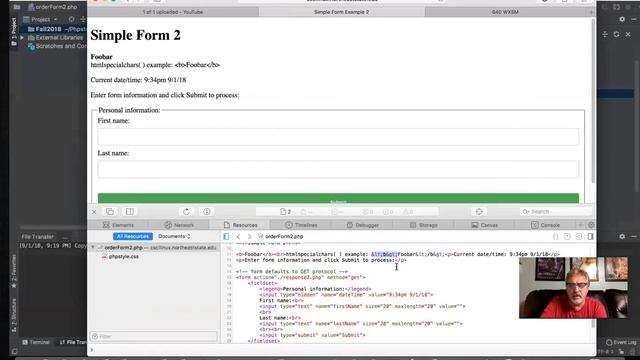Open Project view dropdown in PhpStorm
The image size is (640, 360).
pyautogui.click(x=40, y=19)
